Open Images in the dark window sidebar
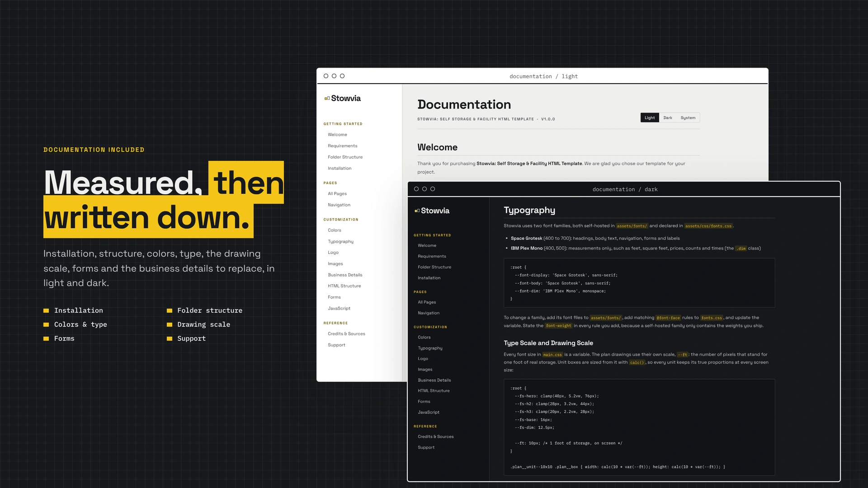 [425, 370]
